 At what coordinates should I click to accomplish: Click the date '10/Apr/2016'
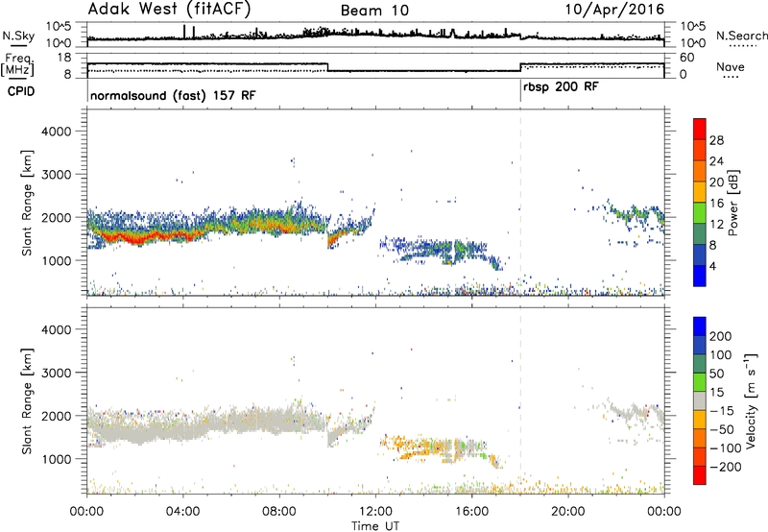pyautogui.click(x=614, y=10)
